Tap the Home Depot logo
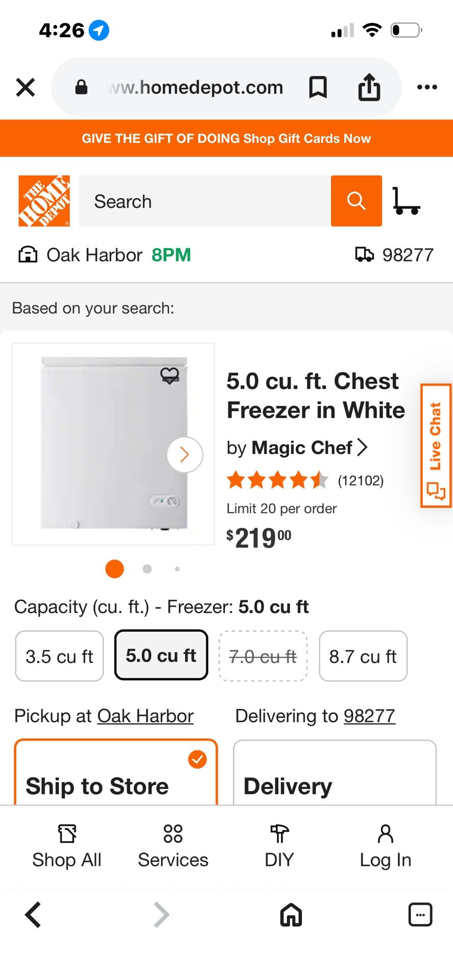Image resolution: width=453 pixels, height=980 pixels. coord(44,201)
